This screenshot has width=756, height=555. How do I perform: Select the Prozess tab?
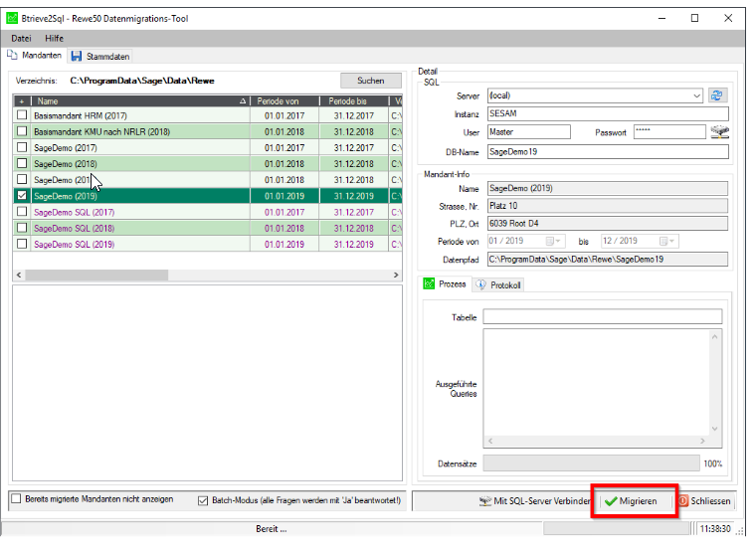[445, 284]
